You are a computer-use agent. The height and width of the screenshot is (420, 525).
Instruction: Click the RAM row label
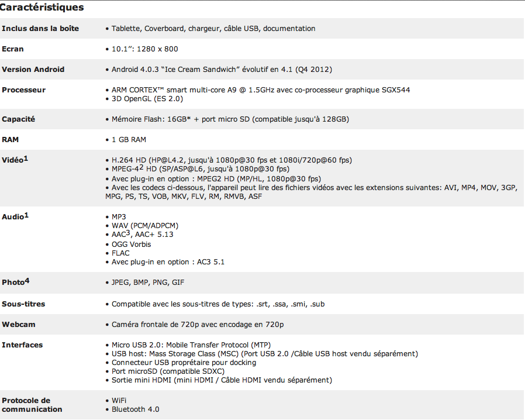pyautogui.click(x=10, y=140)
